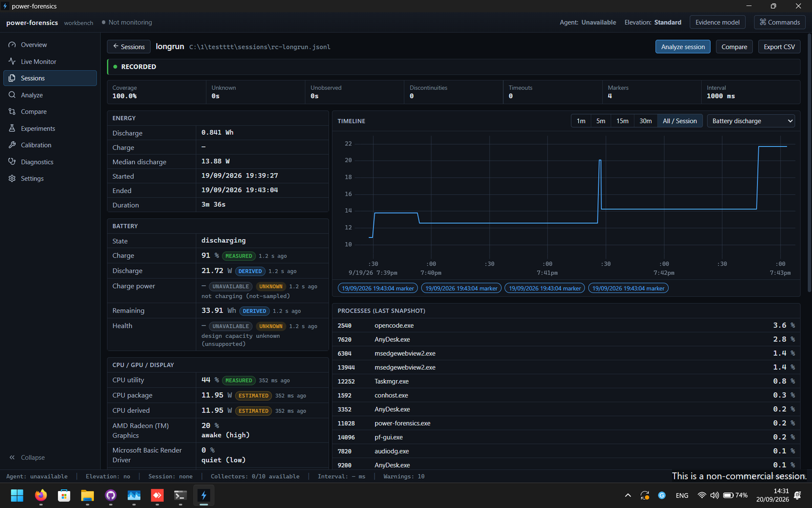Click the Overview icon in the sidebar

pyautogui.click(x=12, y=45)
